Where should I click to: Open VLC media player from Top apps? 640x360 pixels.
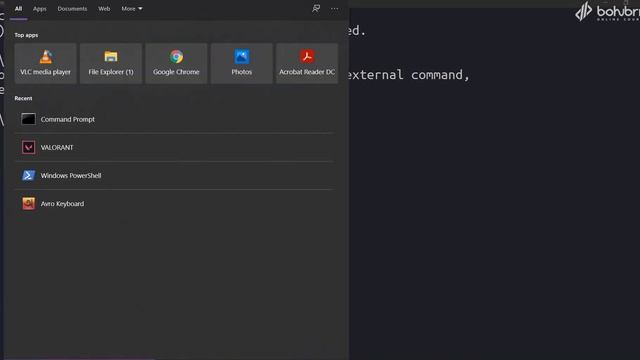pyautogui.click(x=45, y=63)
